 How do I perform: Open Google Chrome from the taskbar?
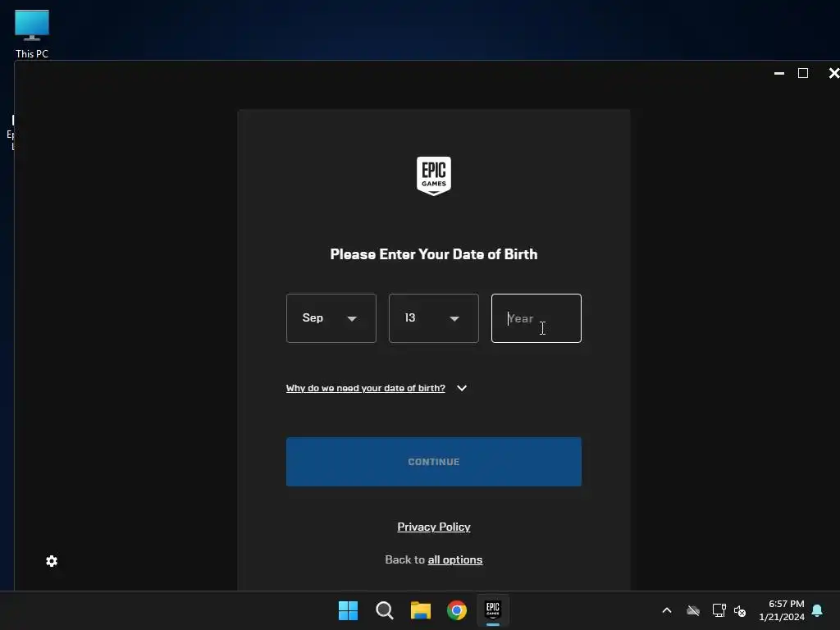456,610
